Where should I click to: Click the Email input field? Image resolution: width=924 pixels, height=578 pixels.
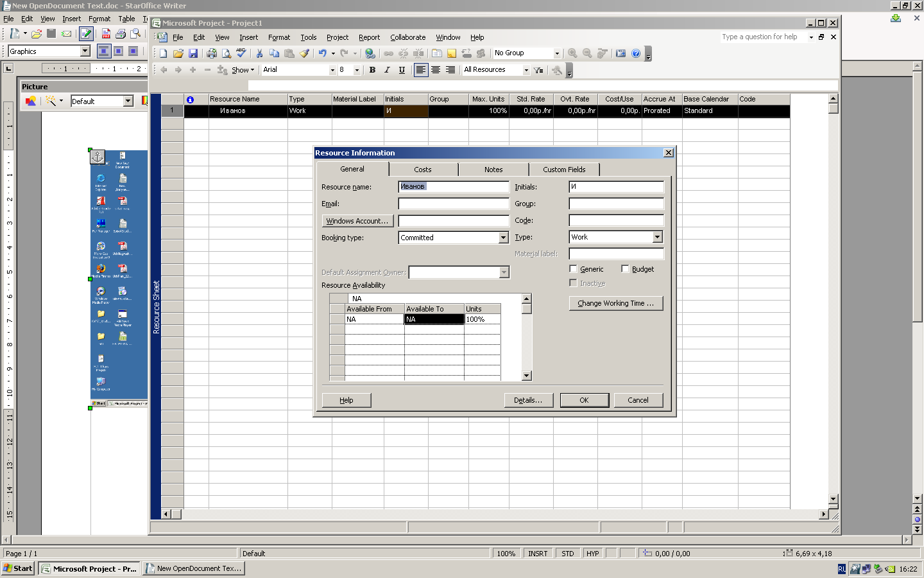coord(454,204)
